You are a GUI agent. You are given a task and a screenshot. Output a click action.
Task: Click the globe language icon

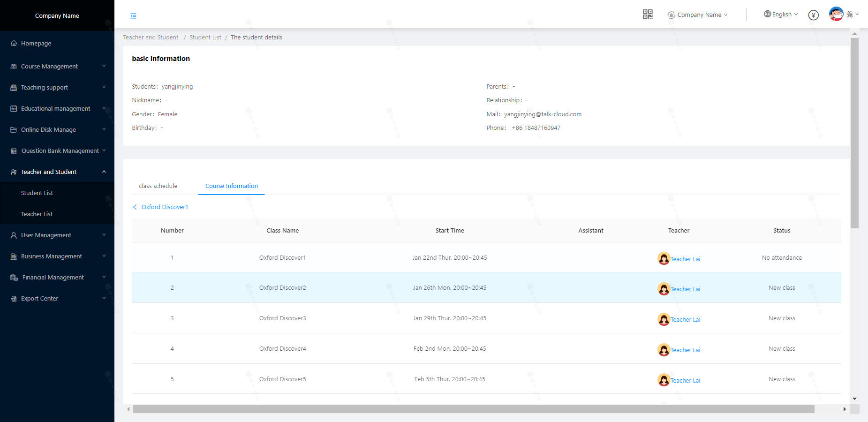pos(767,14)
